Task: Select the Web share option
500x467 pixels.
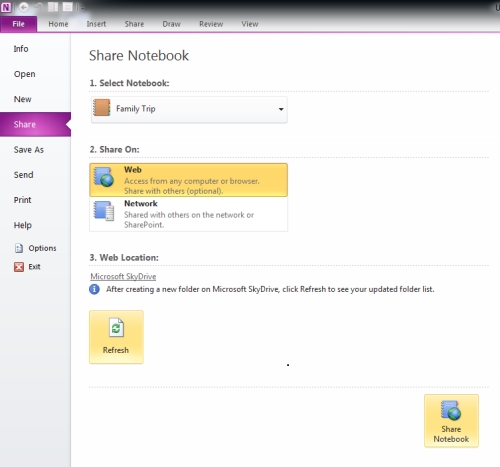Action: tap(188, 180)
